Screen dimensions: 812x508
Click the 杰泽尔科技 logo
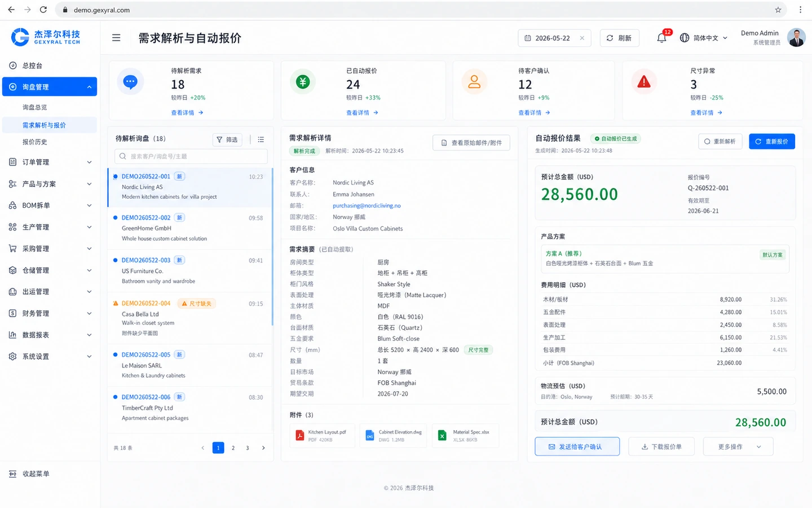[46, 37]
